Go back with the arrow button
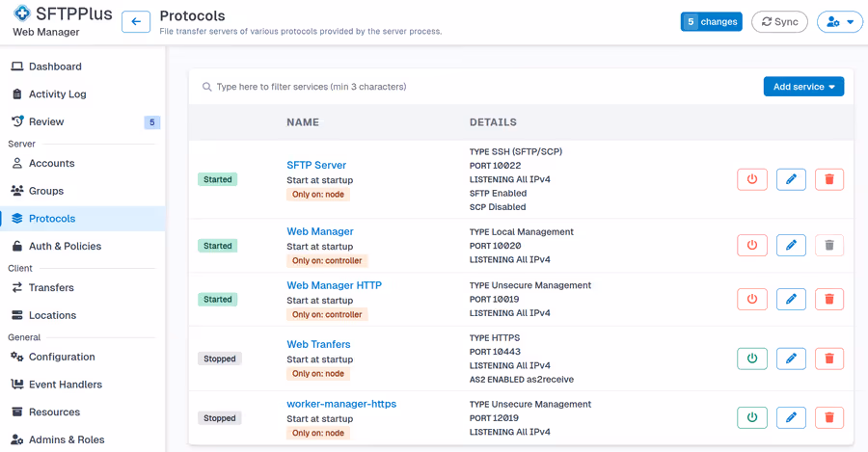This screenshot has height=452, width=868. coord(136,22)
